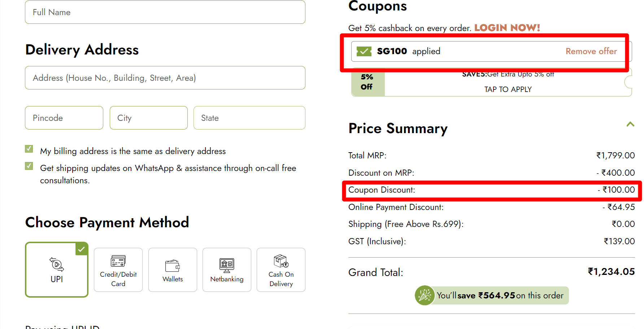Toggle WhatsApp shipping updates checkbox
Screen dimensions: 644x329
point(29,166)
